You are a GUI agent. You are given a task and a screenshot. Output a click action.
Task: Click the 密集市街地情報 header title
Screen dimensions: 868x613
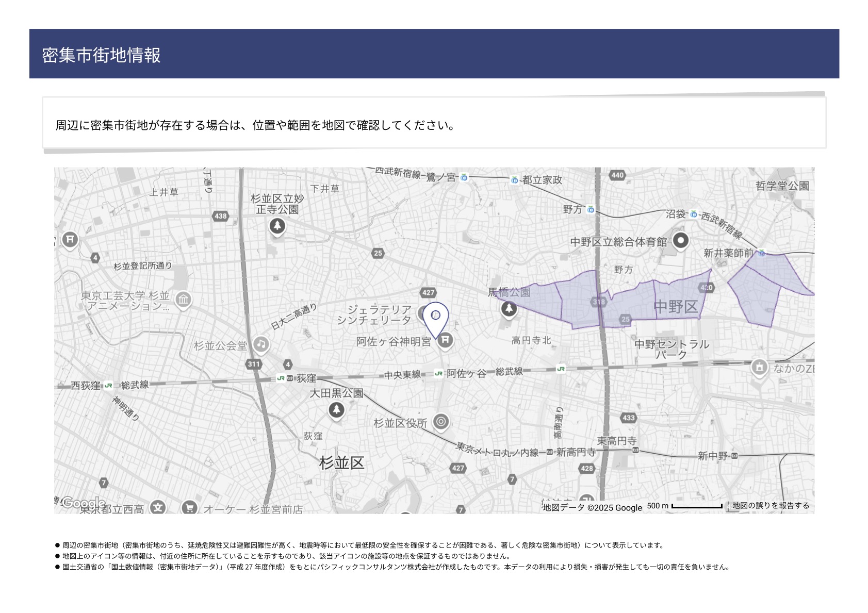(101, 55)
